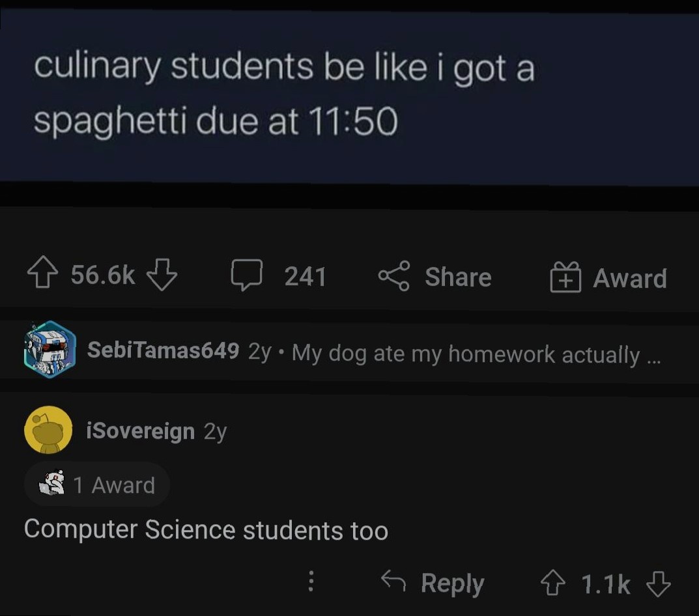This screenshot has height=616, width=699.
Task: Expand the 1 Award badge details
Action: coord(96,484)
